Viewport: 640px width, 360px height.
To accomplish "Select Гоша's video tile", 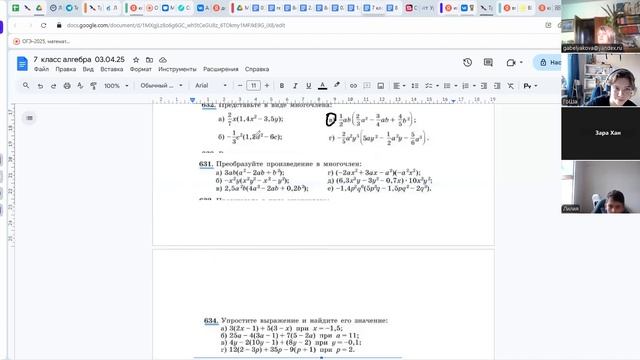I will point(600,80).
